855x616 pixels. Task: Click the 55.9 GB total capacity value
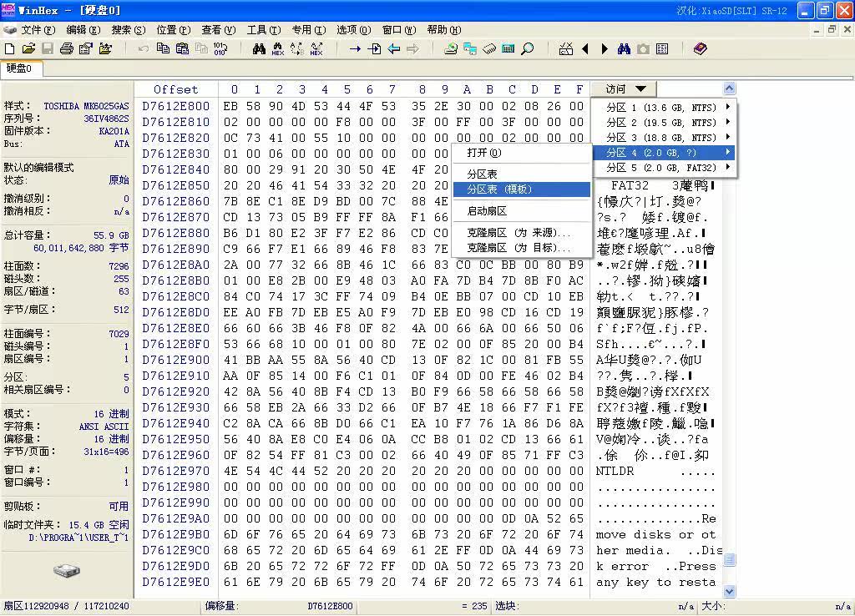(x=111, y=235)
